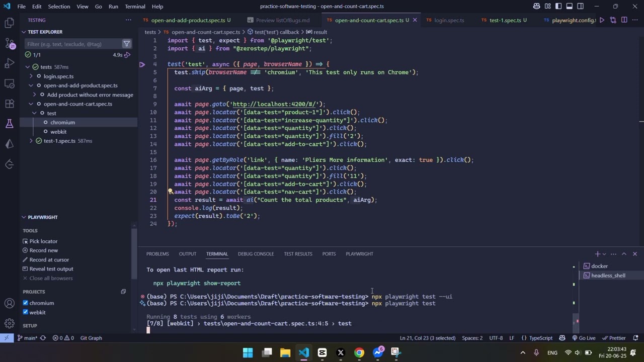The image size is (644, 362).
Task: Expand test-1.spec.ts node
Action: coord(31,141)
